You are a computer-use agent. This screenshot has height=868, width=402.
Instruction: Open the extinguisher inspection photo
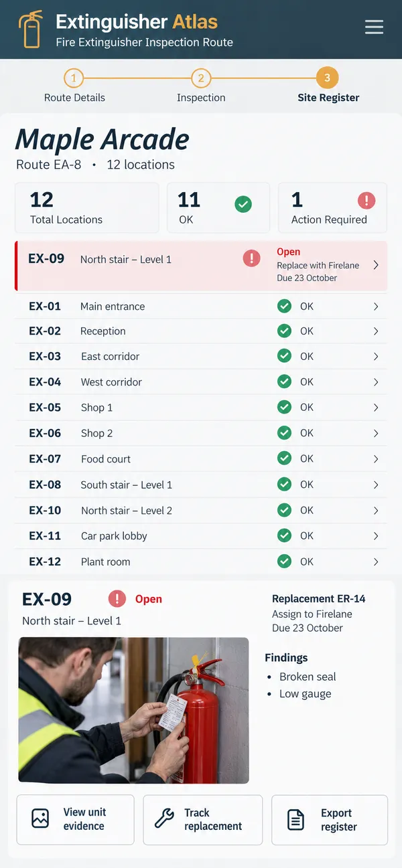point(133,710)
